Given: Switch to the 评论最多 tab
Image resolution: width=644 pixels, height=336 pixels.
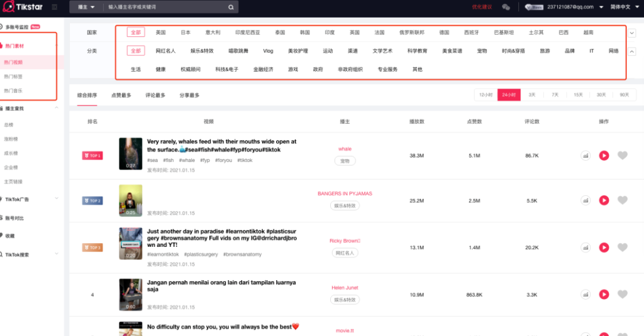Looking at the screenshot, I should [155, 95].
